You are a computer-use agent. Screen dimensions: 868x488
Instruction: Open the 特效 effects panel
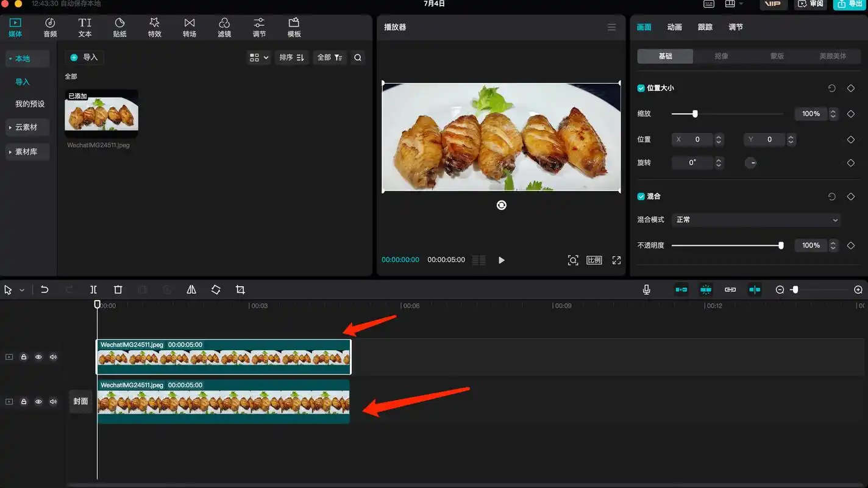pyautogui.click(x=155, y=27)
